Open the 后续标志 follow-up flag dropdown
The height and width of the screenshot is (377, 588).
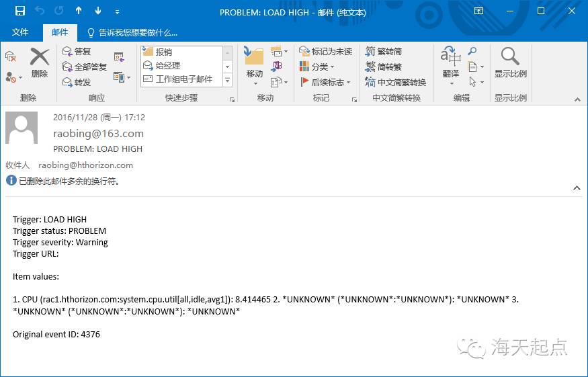pos(325,82)
